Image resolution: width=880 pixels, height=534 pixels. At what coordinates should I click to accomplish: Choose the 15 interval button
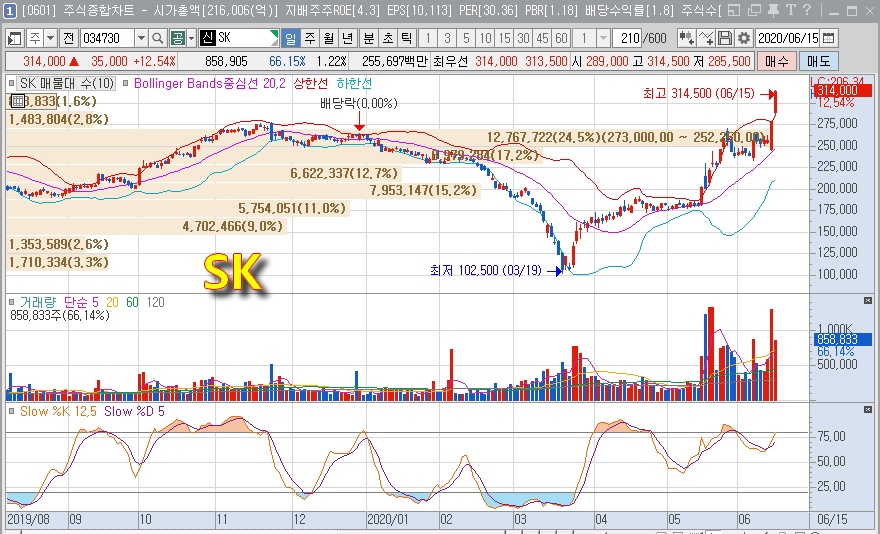coord(504,38)
